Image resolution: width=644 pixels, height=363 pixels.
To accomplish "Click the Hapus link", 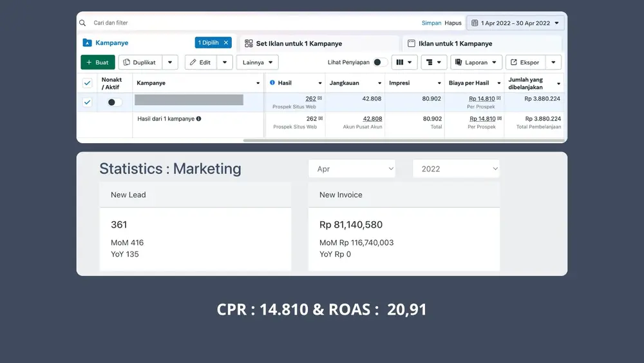I will coord(453,23).
